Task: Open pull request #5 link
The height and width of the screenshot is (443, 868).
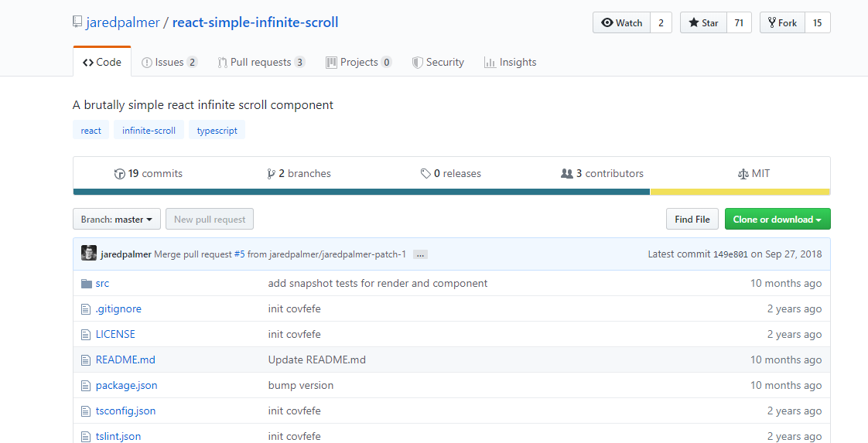Action: (x=239, y=254)
